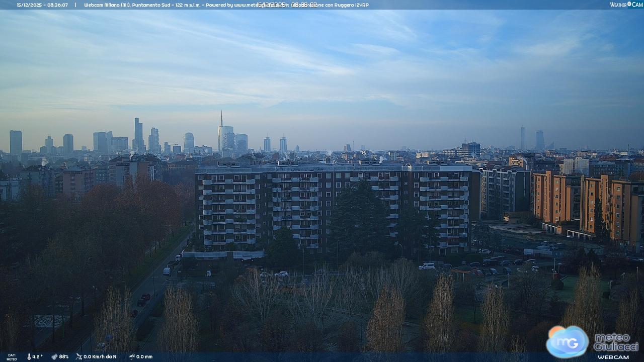Click the thermometer temperature icon

(x=29, y=356)
